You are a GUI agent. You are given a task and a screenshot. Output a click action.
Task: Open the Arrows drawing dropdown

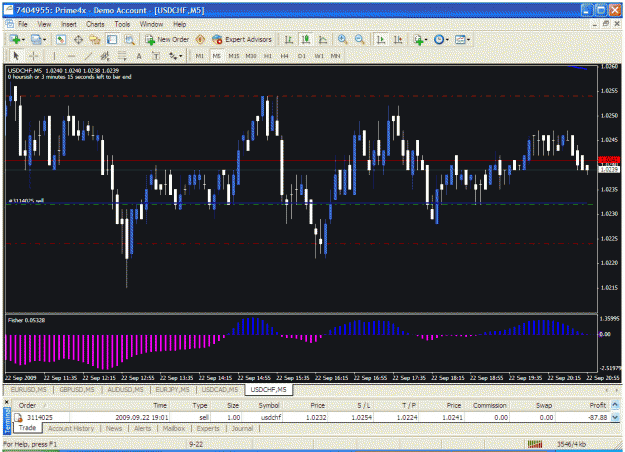(x=175, y=56)
